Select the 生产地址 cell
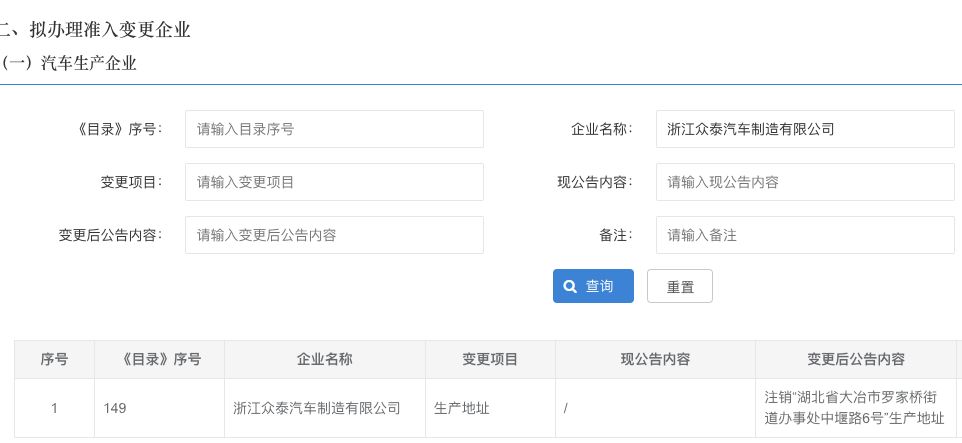This screenshot has width=962, height=443. pyautogui.click(x=490, y=408)
